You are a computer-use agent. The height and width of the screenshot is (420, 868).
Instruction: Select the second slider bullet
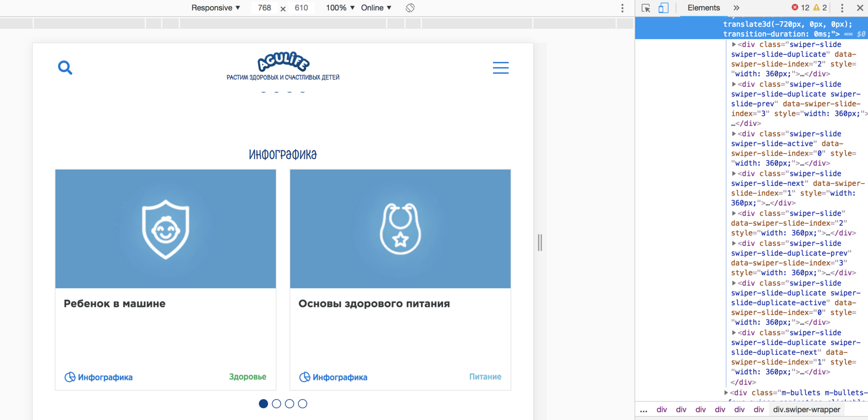277,404
